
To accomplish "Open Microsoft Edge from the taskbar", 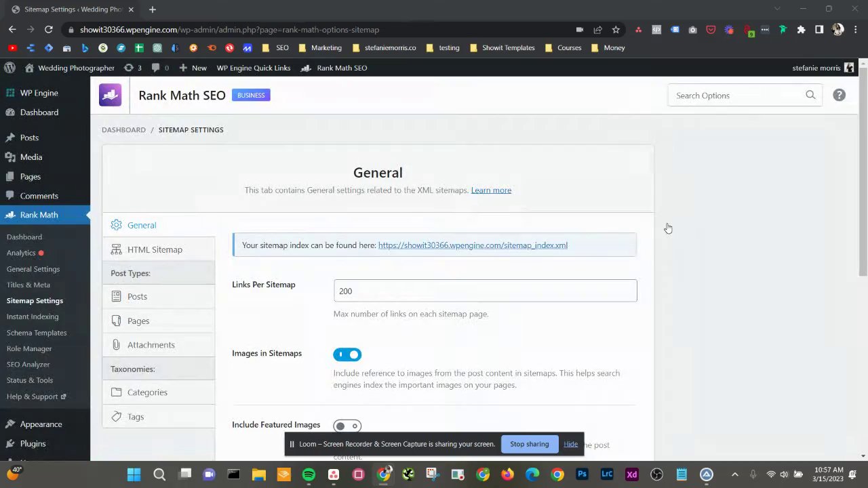I will coord(532,474).
